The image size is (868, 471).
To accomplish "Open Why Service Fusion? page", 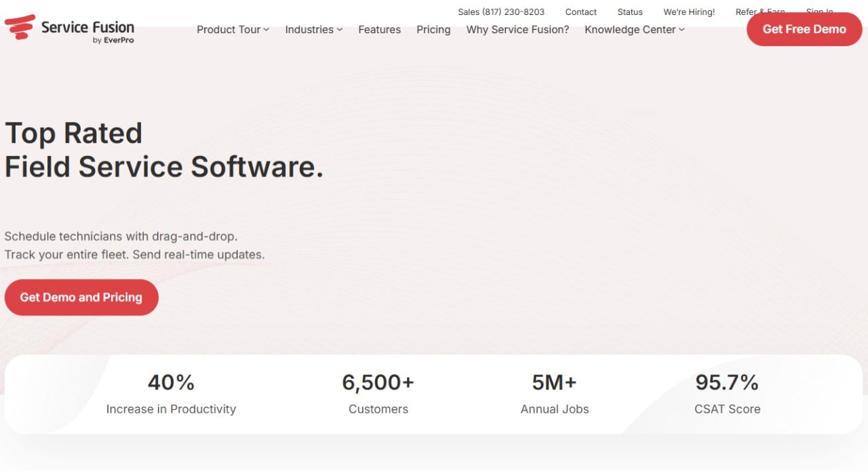I will point(517,30).
